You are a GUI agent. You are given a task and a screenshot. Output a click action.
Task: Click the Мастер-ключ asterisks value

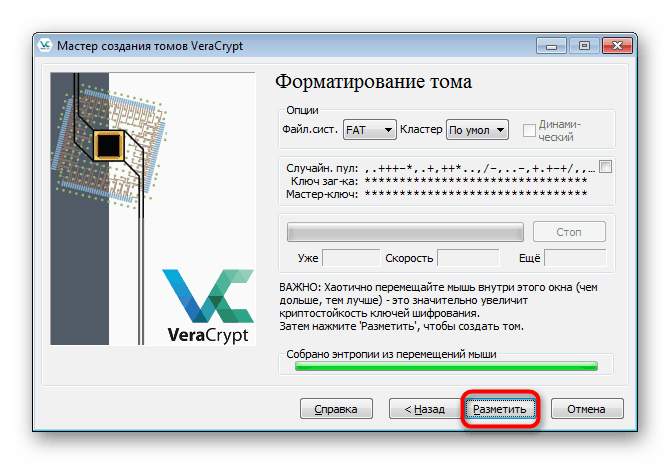point(476,194)
